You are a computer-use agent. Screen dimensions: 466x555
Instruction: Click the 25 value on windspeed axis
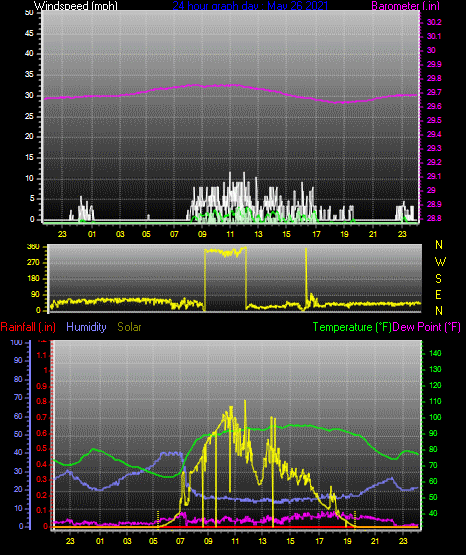coord(29,116)
